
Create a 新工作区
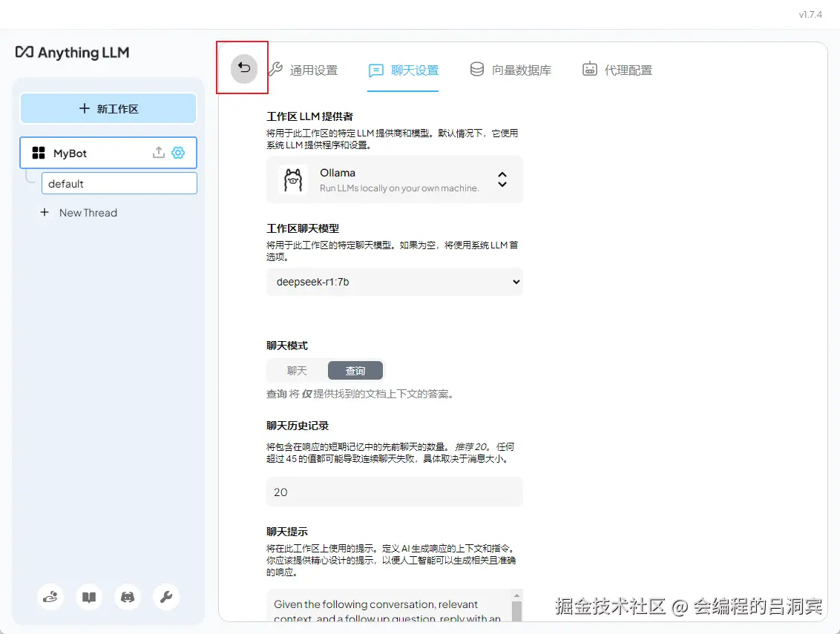pyautogui.click(x=108, y=109)
